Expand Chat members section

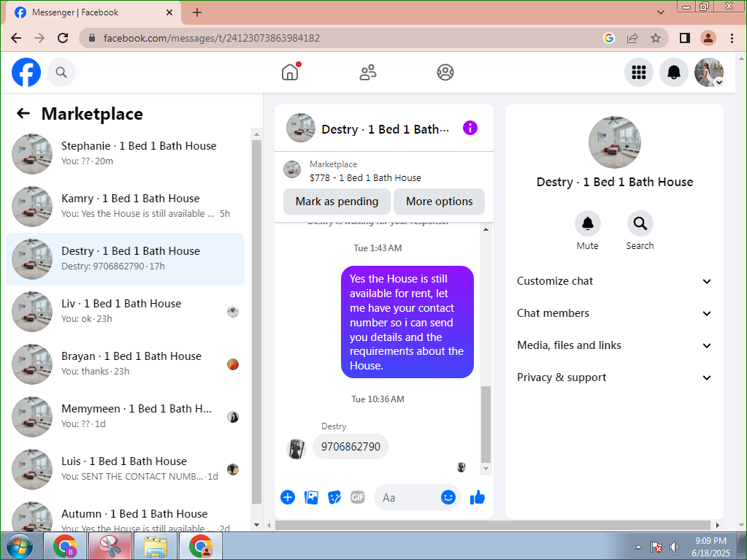click(x=614, y=313)
